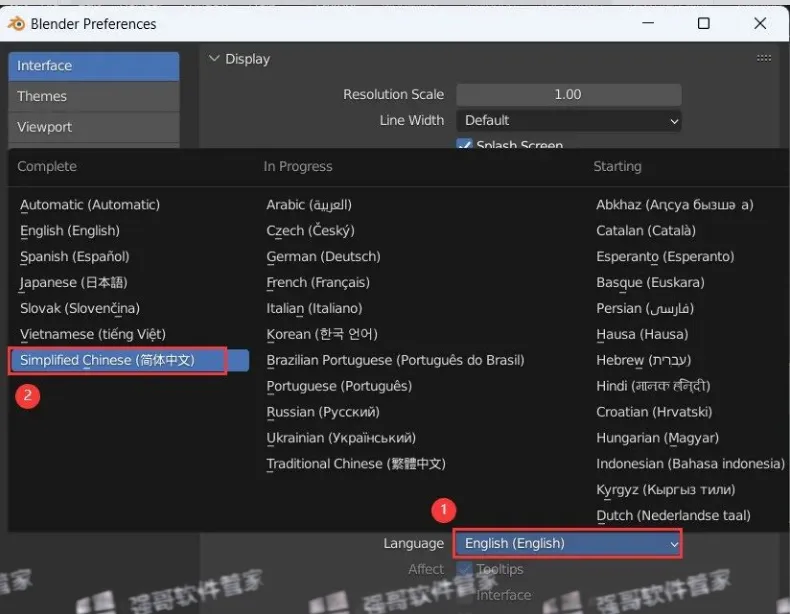Select Slovak (Slovenčina) language
This screenshot has height=614, width=790.
coord(80,308)
